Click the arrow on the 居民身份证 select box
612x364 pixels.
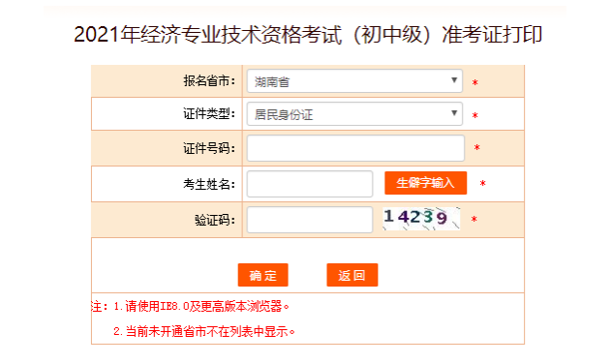coord(454,113)
